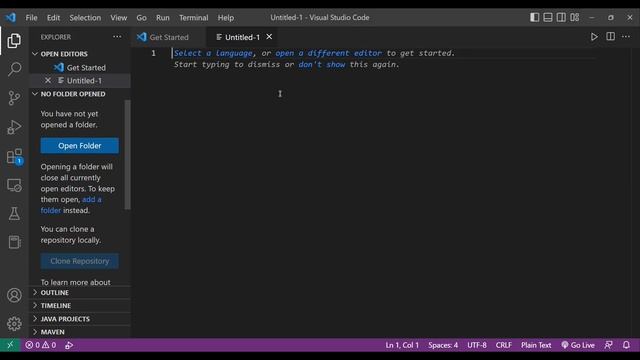Run the file with the play button

(594, 37)
